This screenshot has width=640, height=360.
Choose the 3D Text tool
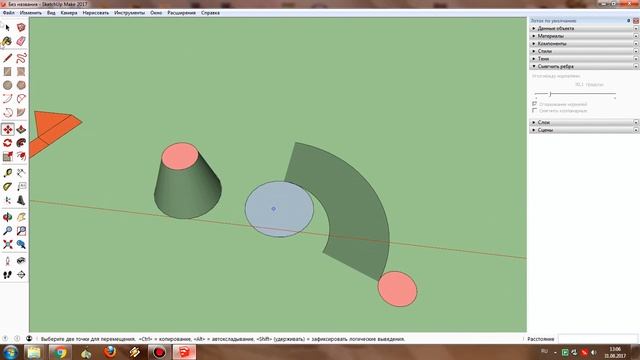tap(21, 200)
